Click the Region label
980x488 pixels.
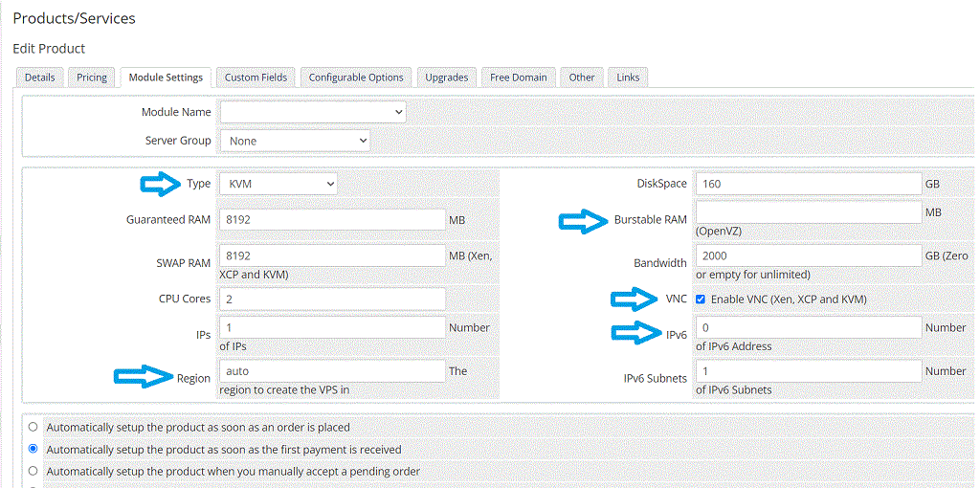pyautogui.click(x=193, y=379)
